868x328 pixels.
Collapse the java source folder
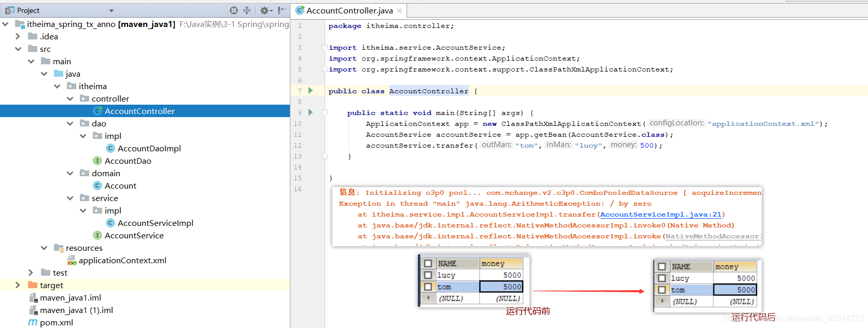[x=44, y=74]
